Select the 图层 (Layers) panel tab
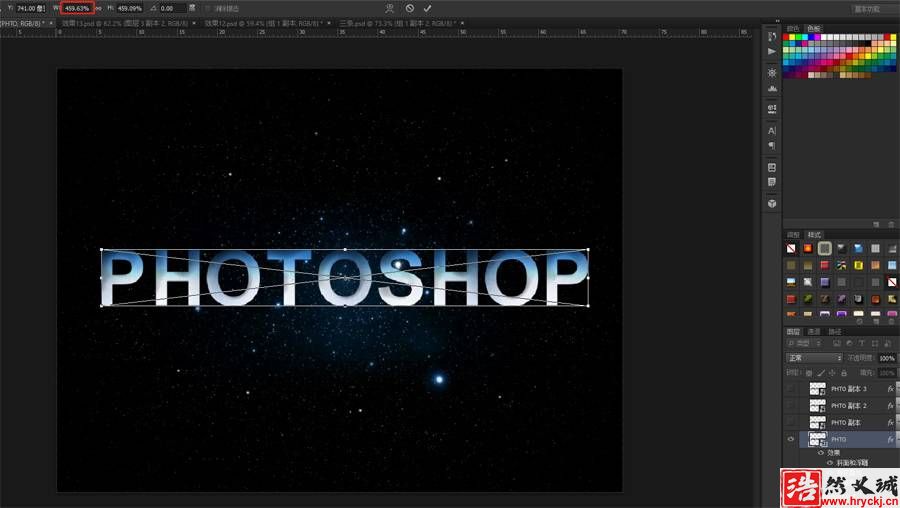 (793, 332)
